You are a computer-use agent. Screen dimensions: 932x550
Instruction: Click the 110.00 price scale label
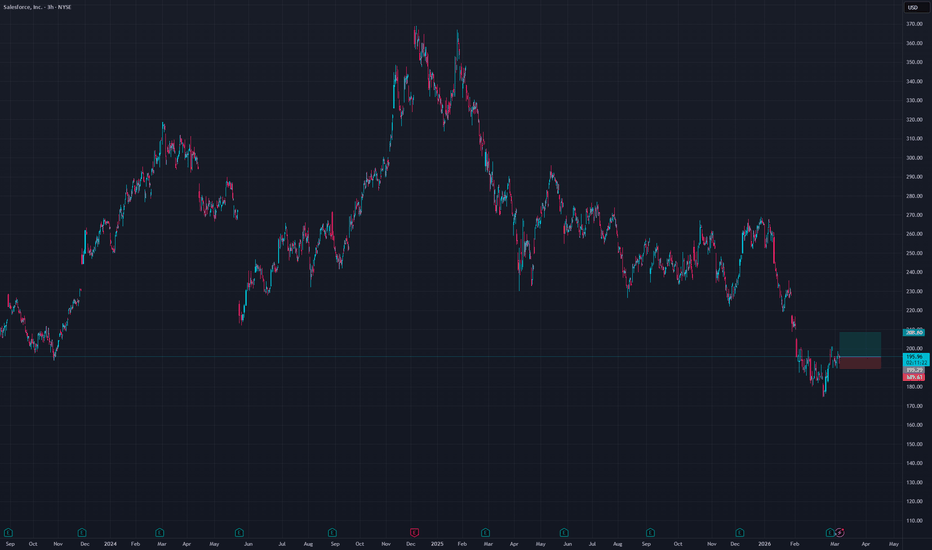click(914, 520)
